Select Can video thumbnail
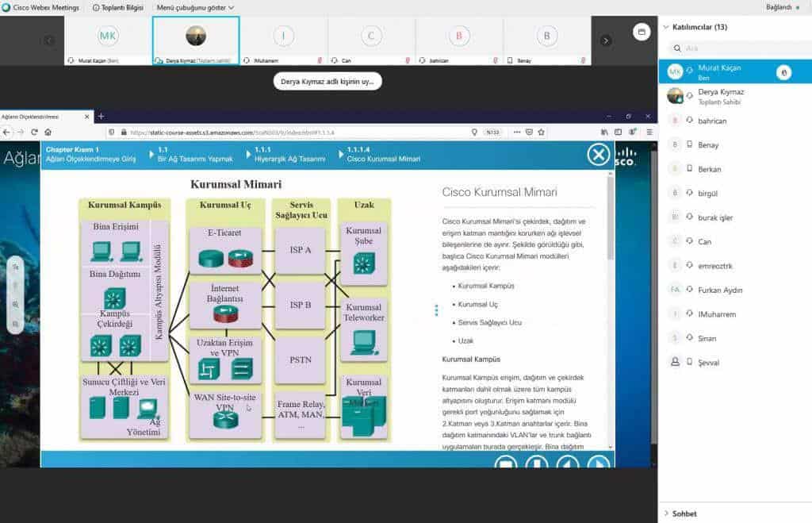 click(371, 40)
